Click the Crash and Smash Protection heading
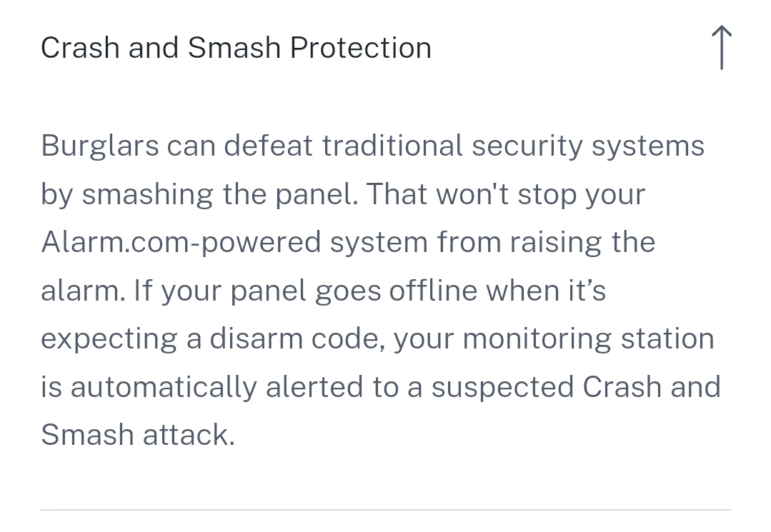Image resolution: width=771 pixels, height=532 pixels. 236,48
